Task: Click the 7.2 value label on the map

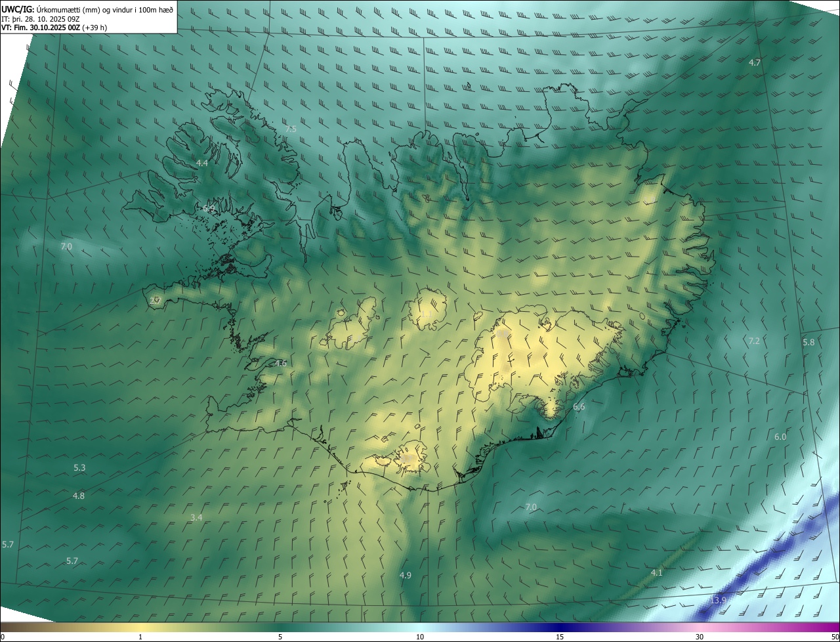Action: (x=754, y=341)
